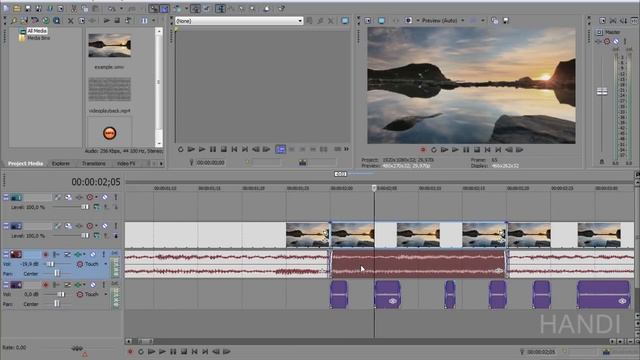This screenshot has width=640, height=360.
Task: Stop playback in the trimmer window
Action: click(223, 149)
